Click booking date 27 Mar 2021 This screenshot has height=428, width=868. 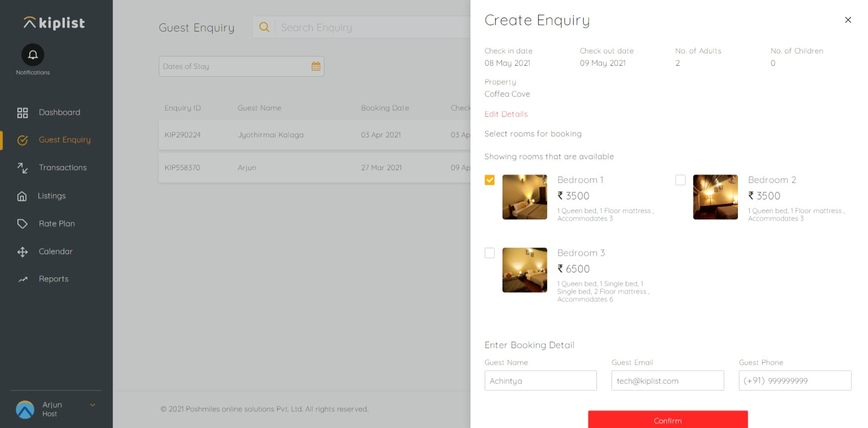(381, 168)
